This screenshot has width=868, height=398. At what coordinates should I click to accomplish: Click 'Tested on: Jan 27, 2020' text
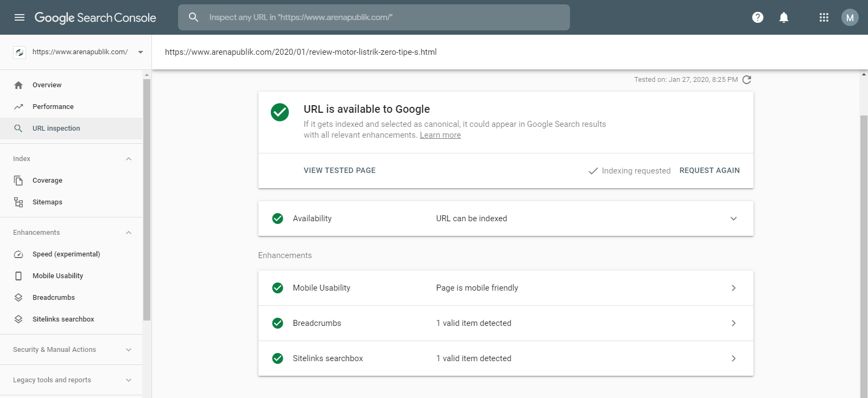point(686,80)
